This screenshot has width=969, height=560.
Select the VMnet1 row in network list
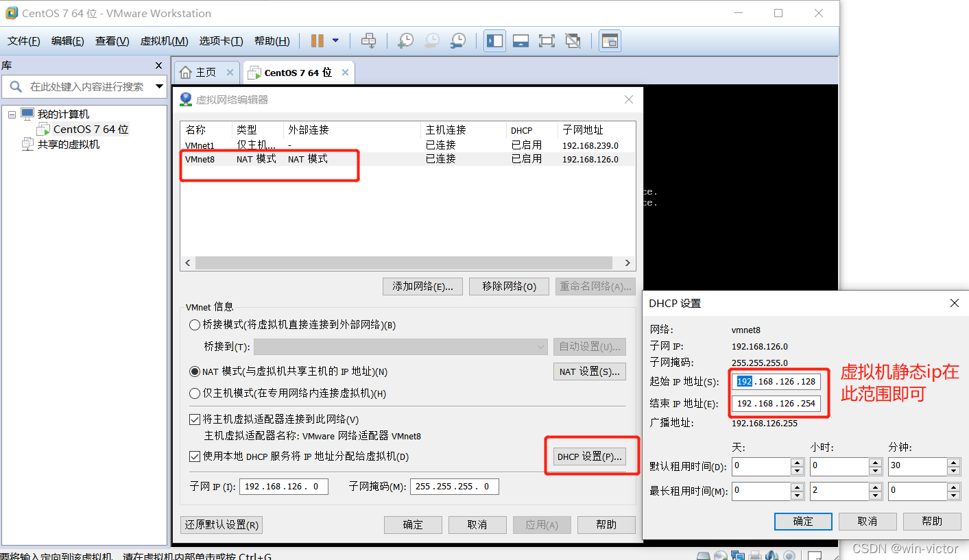[407, 145]
